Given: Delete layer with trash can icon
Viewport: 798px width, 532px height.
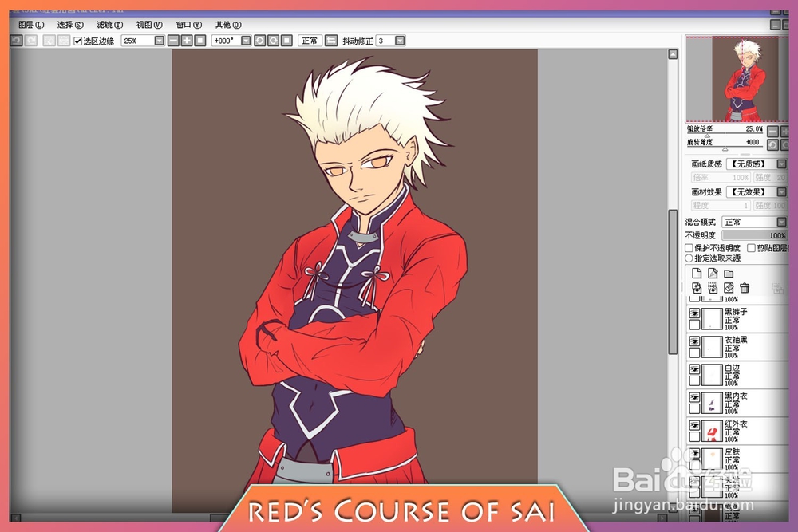Looking at the screenshot, I should 745,289.
